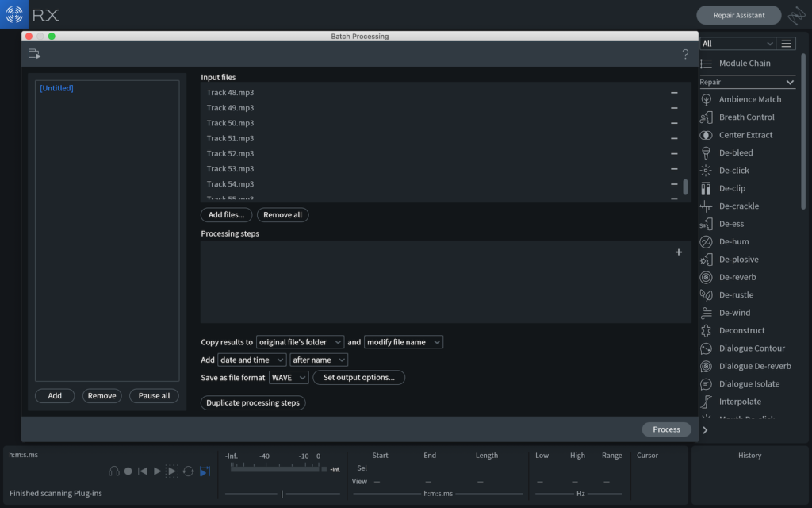
Task: Open the De-click module
Action: [733, 171]
